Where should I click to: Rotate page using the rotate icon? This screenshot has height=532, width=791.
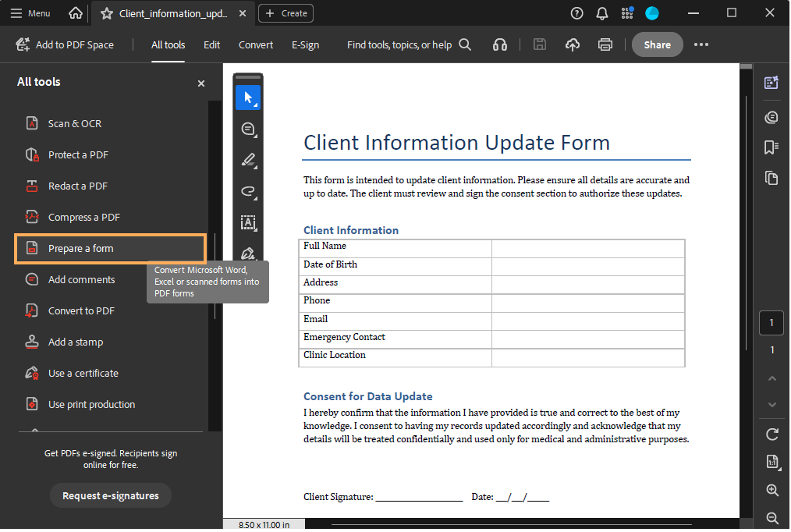(x=772, y=434)
